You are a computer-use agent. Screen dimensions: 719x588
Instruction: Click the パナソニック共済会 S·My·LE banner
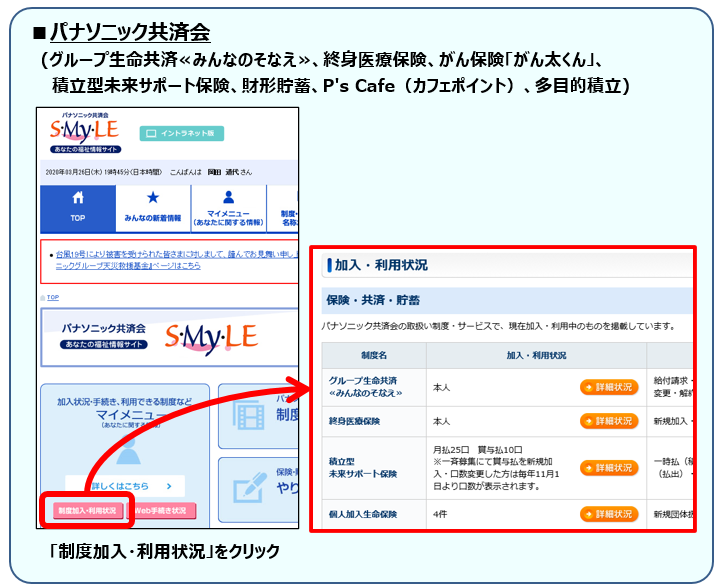[169, 338]
